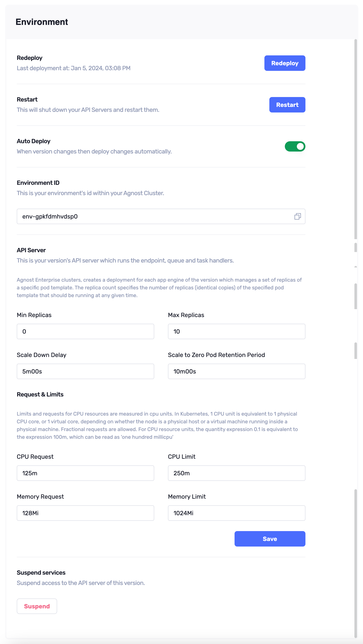This screenshot has height=644, width=363.
Task: Select the Memory Limit field
Action: click(236, 513)
